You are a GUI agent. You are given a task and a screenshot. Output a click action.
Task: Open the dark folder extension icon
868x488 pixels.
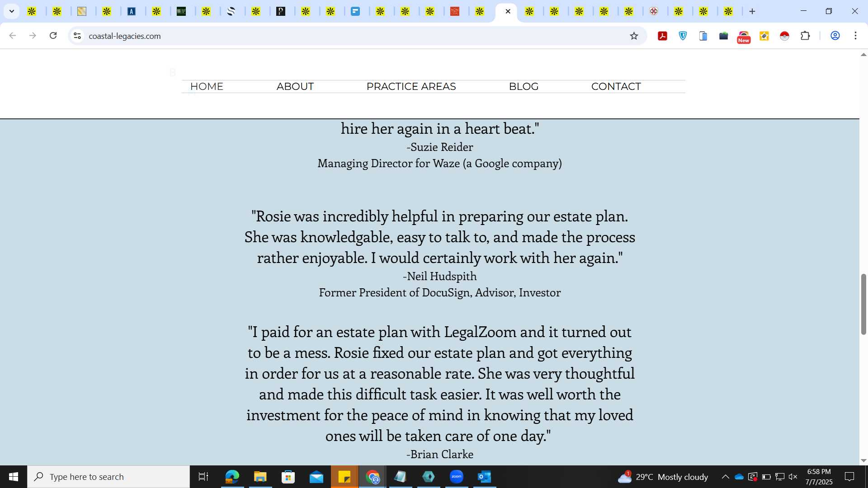coord(723,36)
